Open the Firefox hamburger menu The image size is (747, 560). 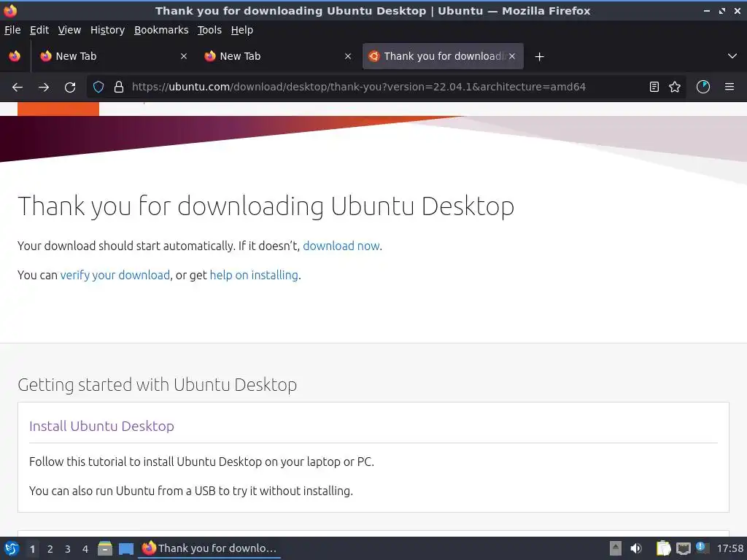(x=729, y=87)
